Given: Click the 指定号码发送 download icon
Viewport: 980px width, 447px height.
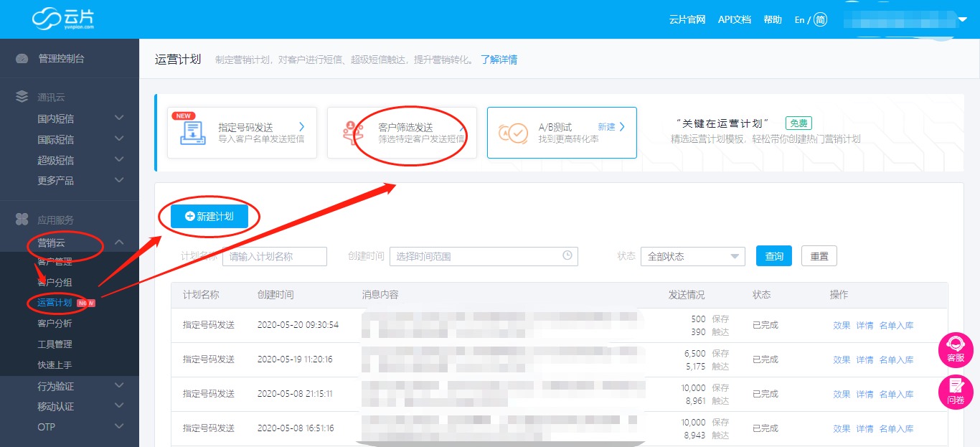Looking at the screenshot, I should pos(192,133).
